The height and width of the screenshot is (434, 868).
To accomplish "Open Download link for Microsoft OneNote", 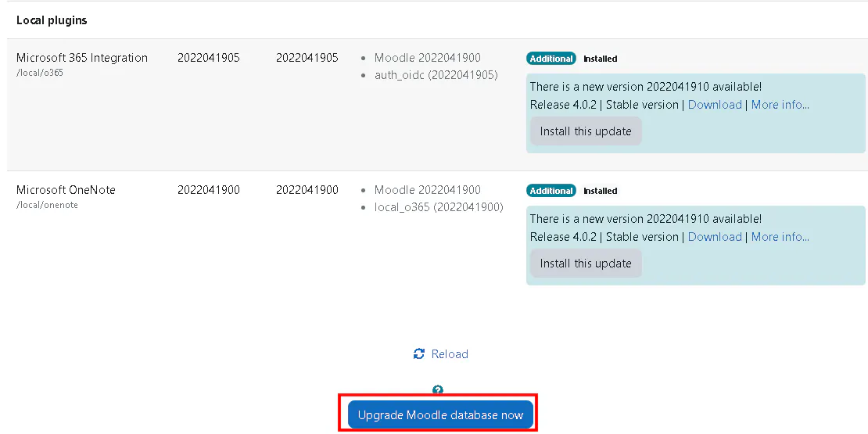I will pyautogui.click(x=715, y=237).
